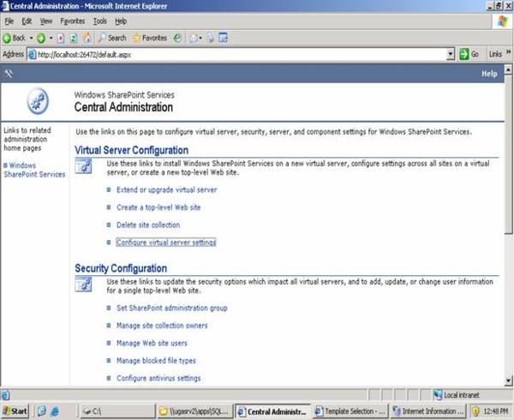Click the Edit page toolbar icon
Screen dimensions: 514x420
224,38
